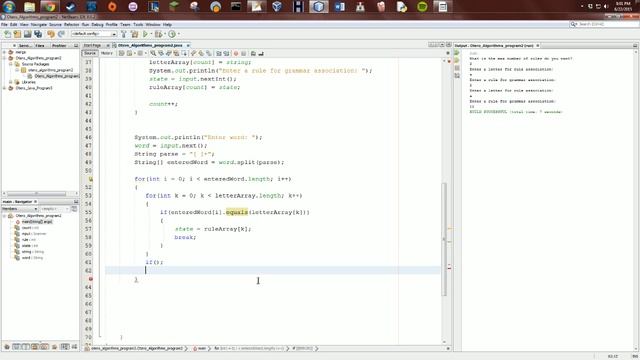Click the Redo toolbar icon
640x360 pixels.
click(x=61, y=34)
